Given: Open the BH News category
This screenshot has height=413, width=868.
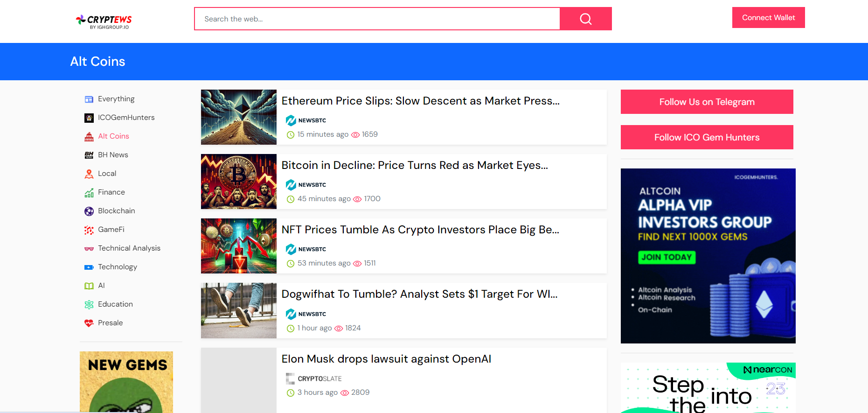Looking at the screenshot, I should [x=113, y=155].
